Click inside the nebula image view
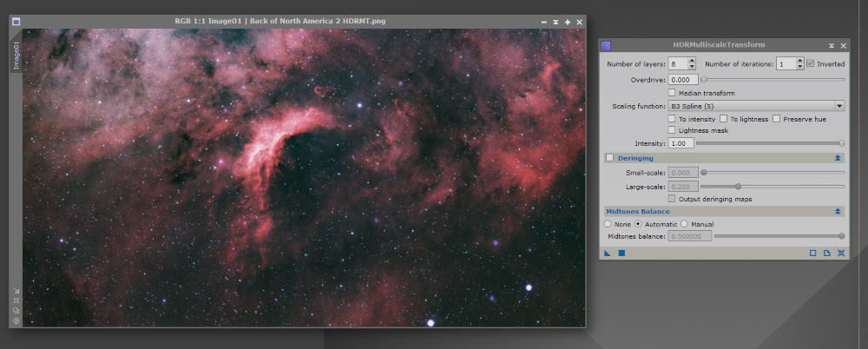The width and height of the screenshot is (868, 349). [303, 177]
